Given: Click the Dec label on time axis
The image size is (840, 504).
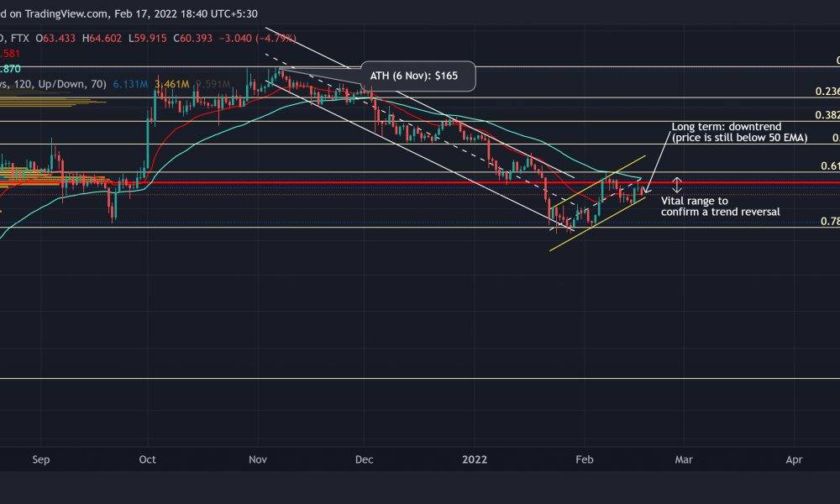Looking at the screenshot, I should click(365, 459).
